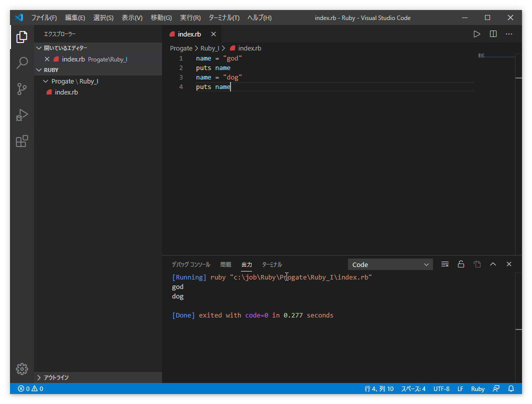Open the Run and Debug view

tap(21, 115)
